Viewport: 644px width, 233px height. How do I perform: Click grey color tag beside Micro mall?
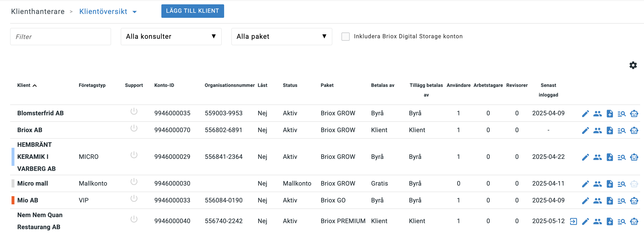(13, 184)
